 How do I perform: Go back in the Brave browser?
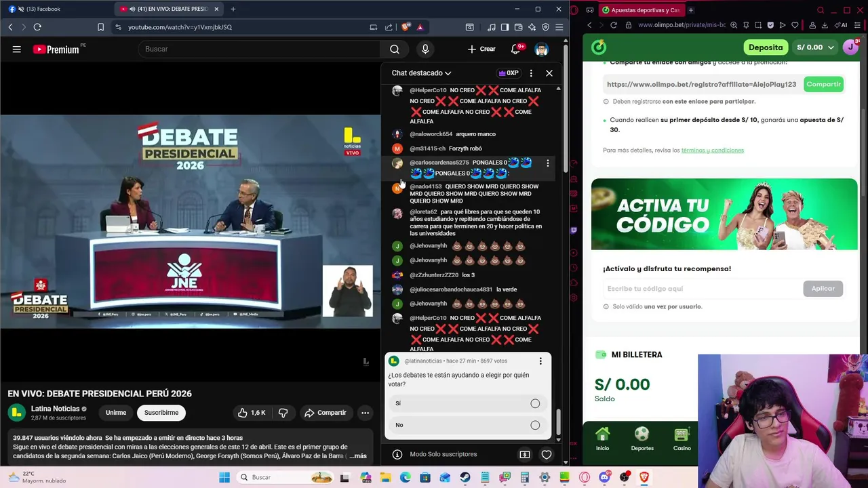pyautogui.click(x=10, y=27)
